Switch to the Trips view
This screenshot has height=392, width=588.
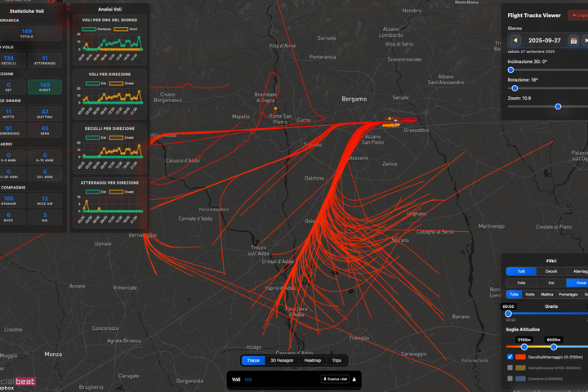336,360
